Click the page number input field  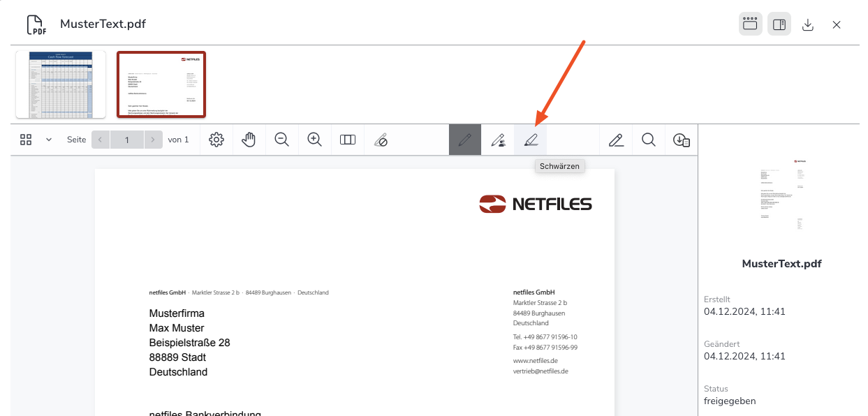coord(127,140)
